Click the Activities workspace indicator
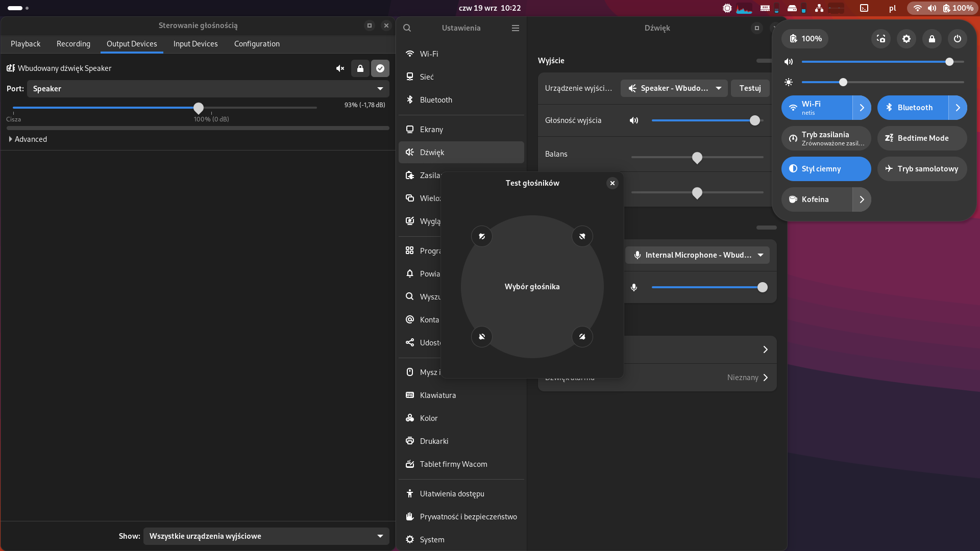Screen dimensions: 980x551 tap(18, 8)
